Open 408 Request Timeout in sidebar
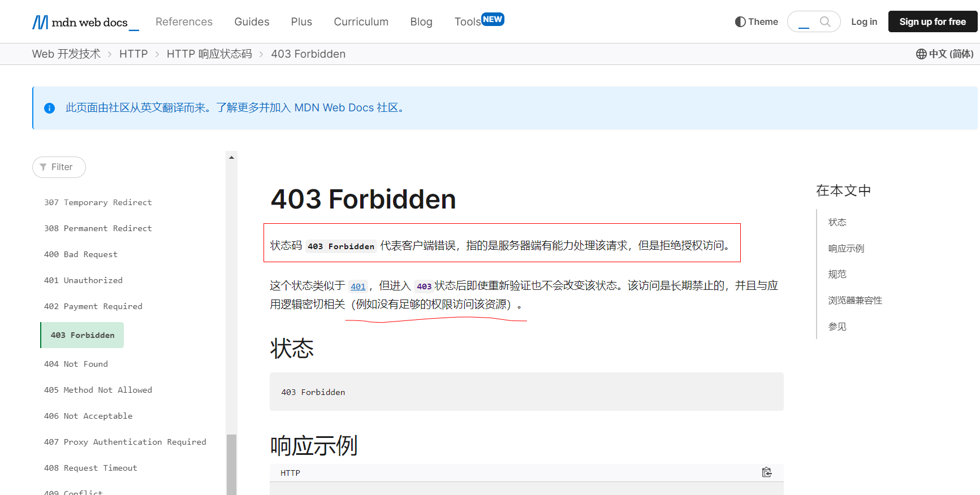Screen dimensions: 980x495 [90, 468]
